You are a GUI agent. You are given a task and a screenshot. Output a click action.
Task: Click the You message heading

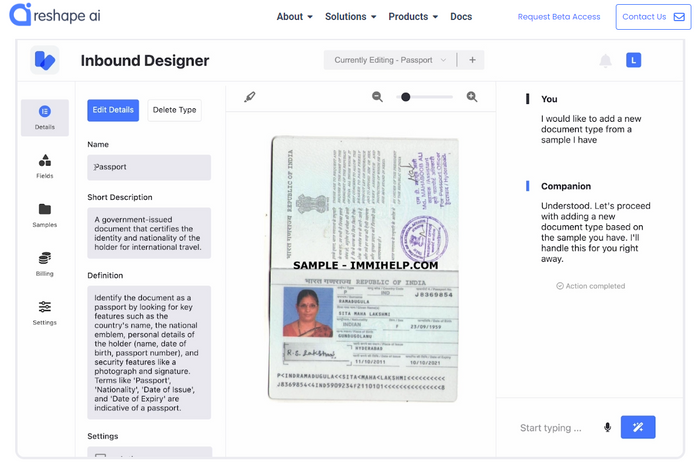point(549,99)
